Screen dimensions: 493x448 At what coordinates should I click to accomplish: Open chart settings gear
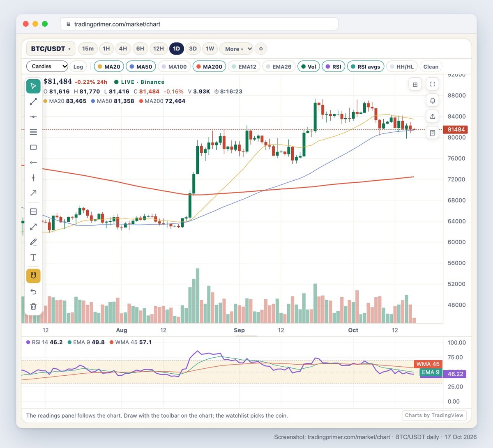(x=261, y=49)
